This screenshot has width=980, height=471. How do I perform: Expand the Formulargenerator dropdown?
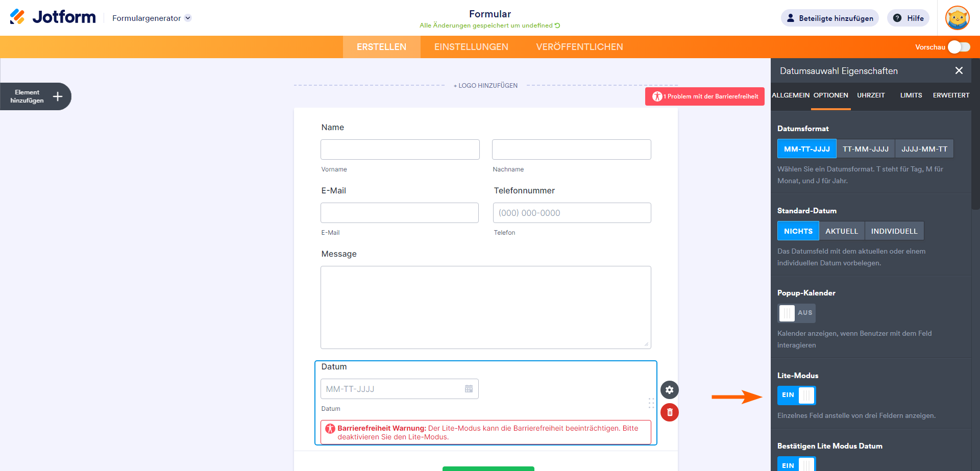(x=188, y=18)
